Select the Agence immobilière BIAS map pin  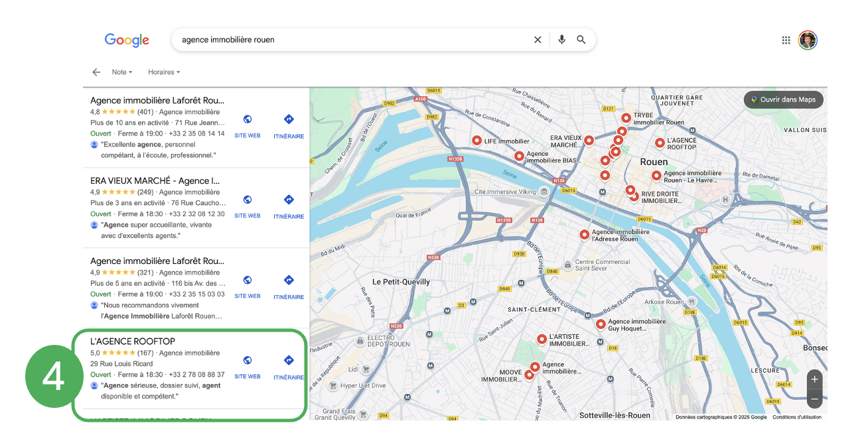(x=519, y=156)
